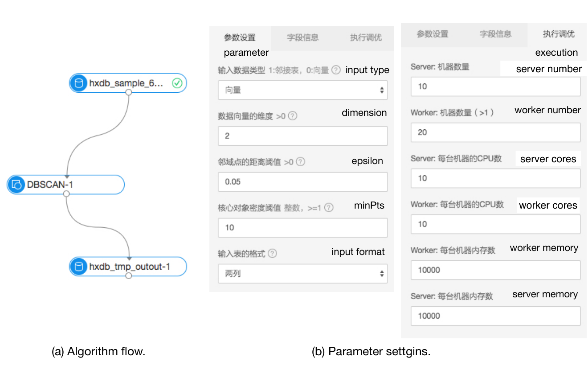Open help icon beside vector dimension label
This screenshot has height=374, width=588.
[x=292, y=116]
